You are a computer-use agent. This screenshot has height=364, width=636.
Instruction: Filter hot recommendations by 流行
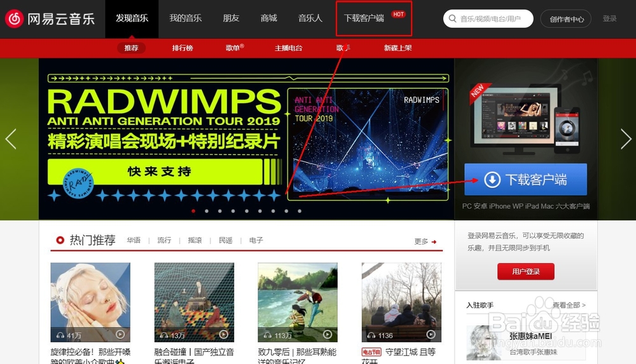pyautogui.click(x=164, y=240)
